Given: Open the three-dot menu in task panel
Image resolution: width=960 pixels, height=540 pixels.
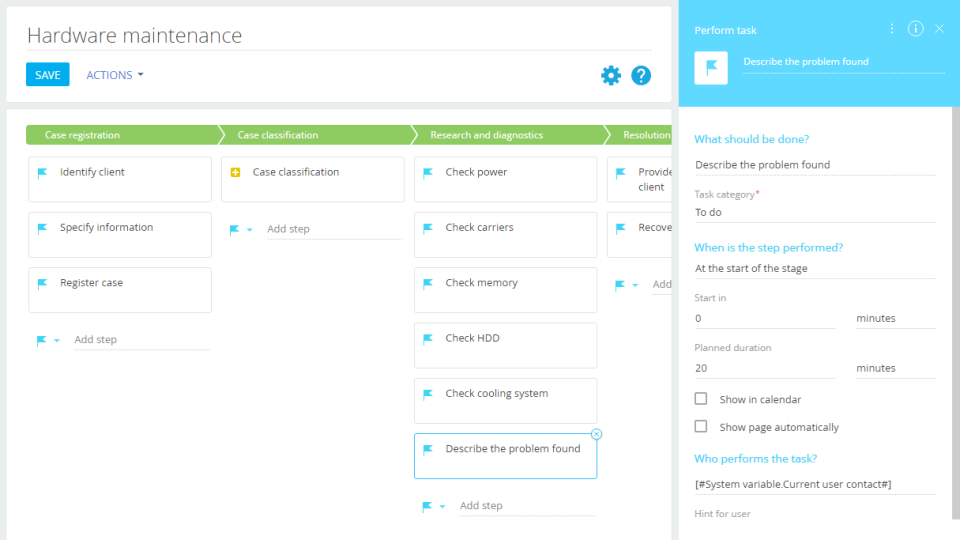Looking at the screenshot, I should tap(892, 29).
